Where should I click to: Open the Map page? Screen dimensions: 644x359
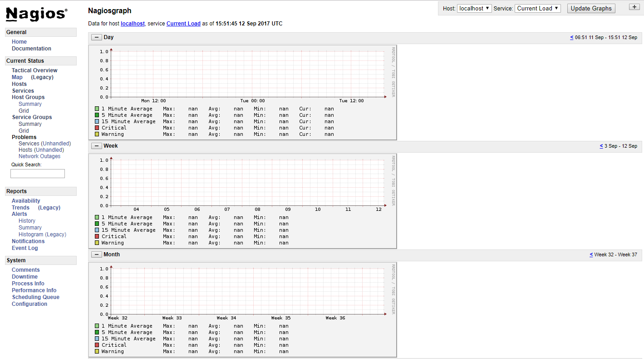[17, 77]
